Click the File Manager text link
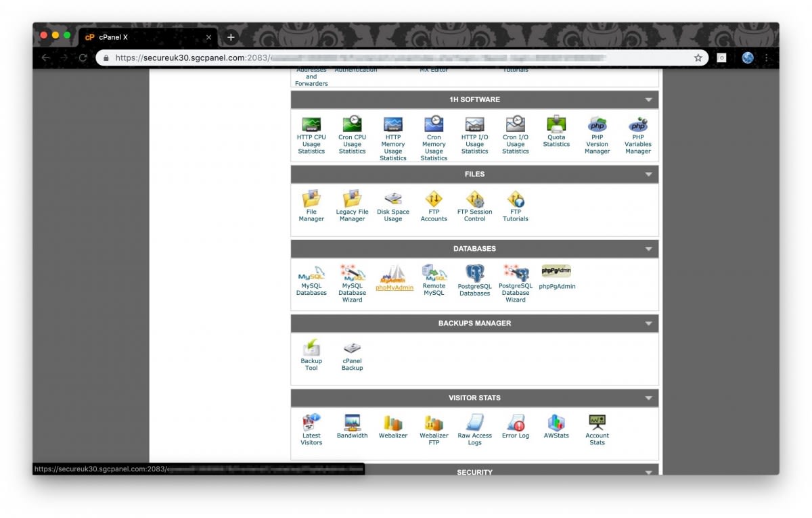The width and height of the screenshot is (812, 518). point(311,215)
